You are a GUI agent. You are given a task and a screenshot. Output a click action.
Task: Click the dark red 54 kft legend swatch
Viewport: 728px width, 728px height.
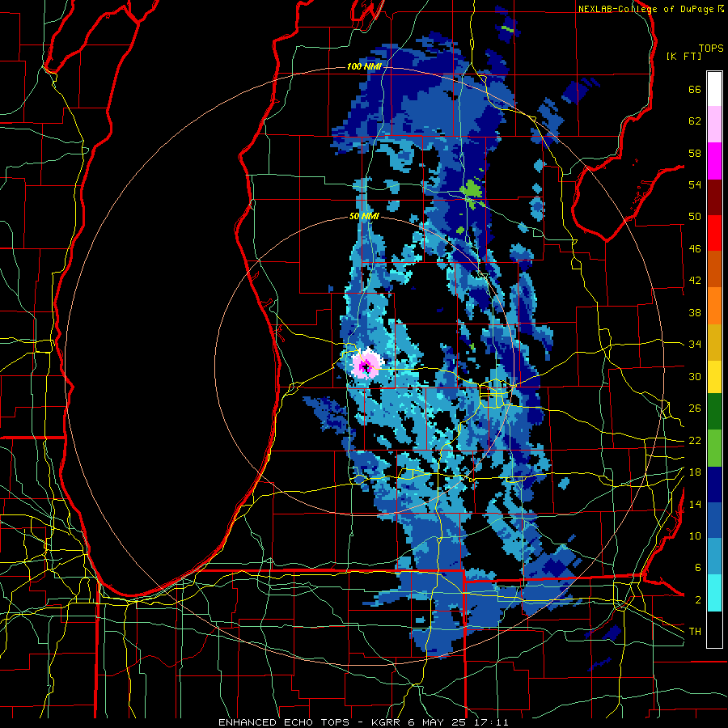click(714, 197)
